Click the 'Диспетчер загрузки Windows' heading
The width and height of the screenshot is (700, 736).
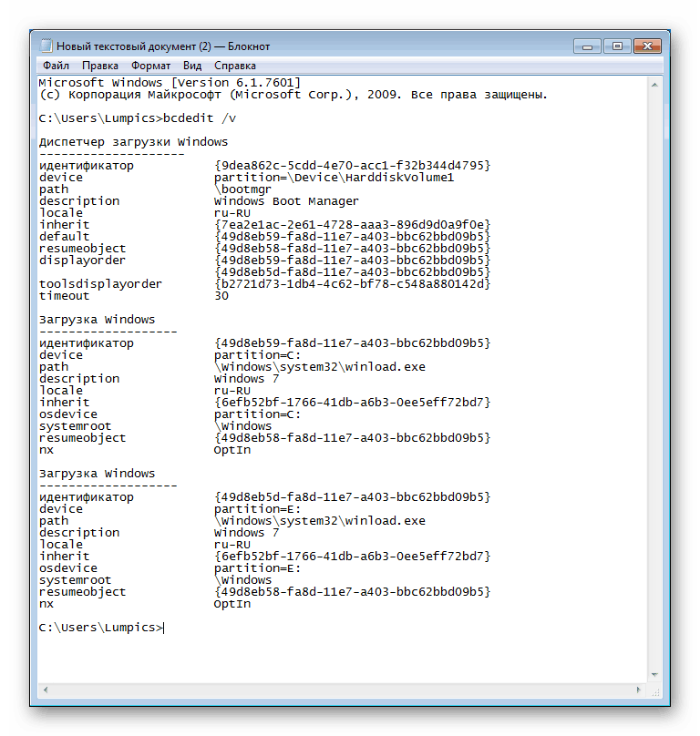133,142
